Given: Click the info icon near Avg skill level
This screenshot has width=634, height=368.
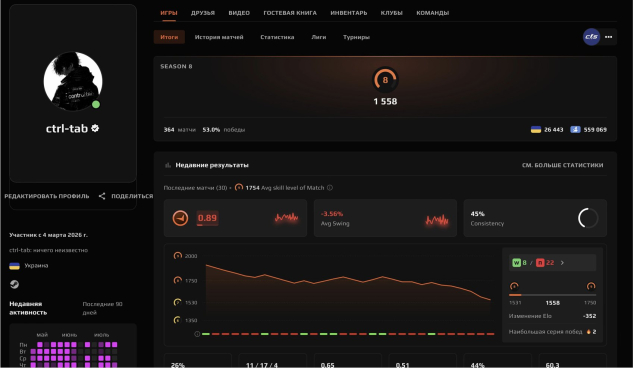Looking at the screenshot, I should click(x=330, y=188).
